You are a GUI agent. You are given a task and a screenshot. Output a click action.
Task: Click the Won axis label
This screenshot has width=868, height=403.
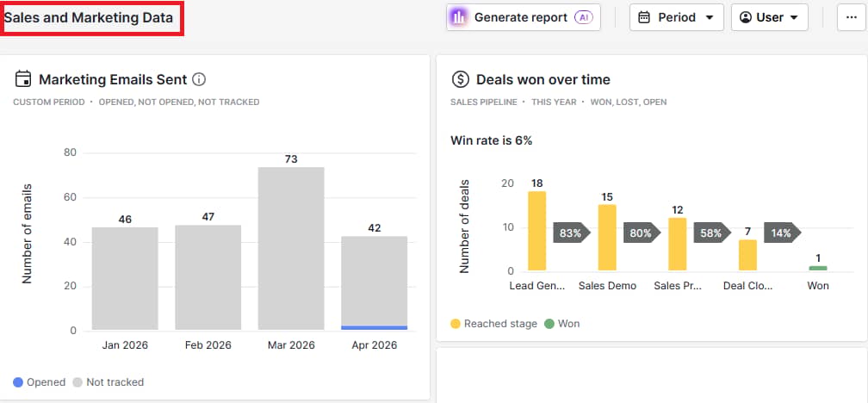pyautogui.click(x=818, y=286)
